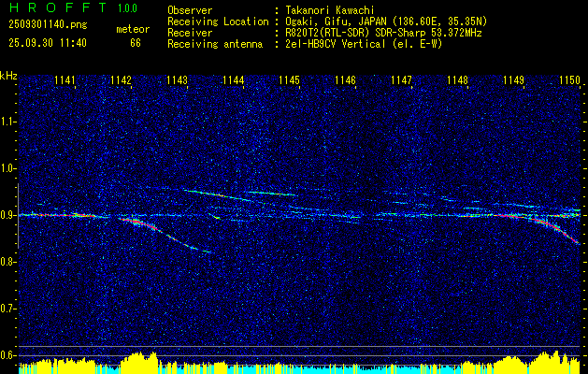Click observer name Takanori Kawachi
Viewport: 588px width, 374px height.
328,10
